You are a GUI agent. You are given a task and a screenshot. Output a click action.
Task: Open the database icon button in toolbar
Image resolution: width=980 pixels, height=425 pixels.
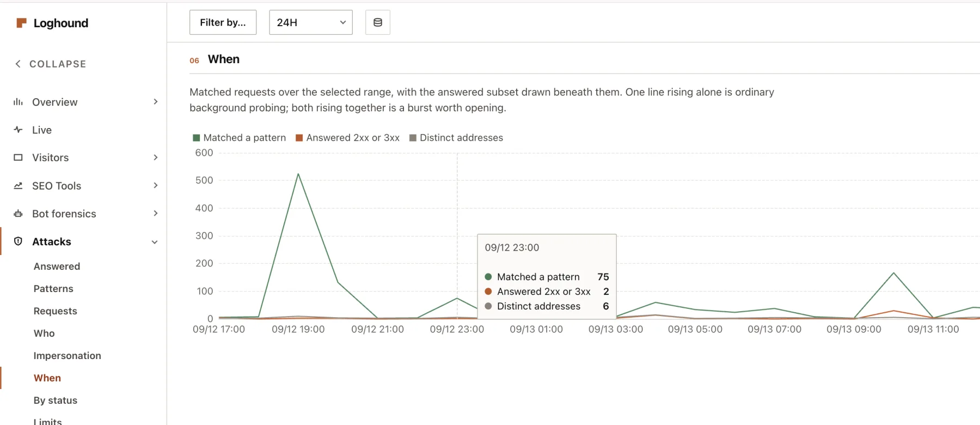378,22
